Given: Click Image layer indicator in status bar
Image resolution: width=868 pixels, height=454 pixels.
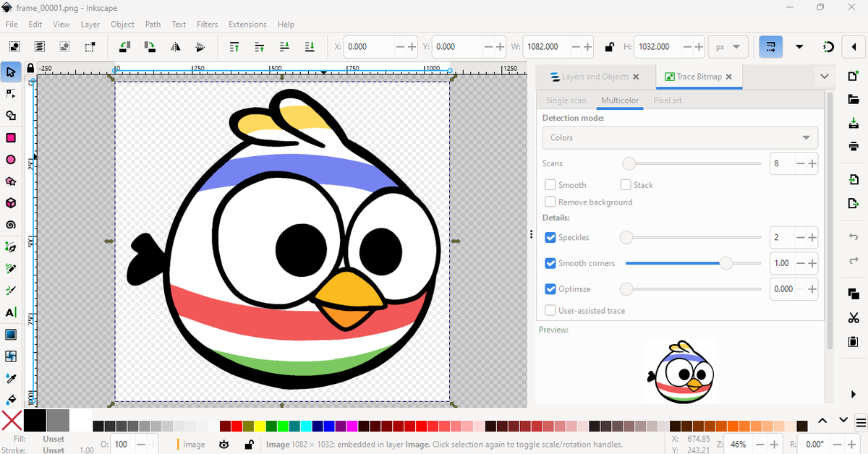Looking at the screenshot, I should 192,444.
